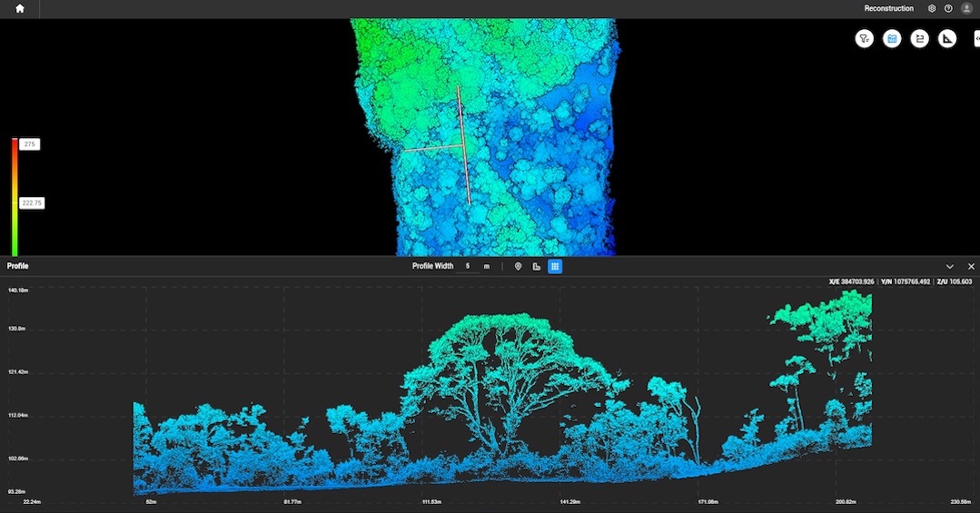Screen dimensions: 980x513
Task: Click the 275 elevation legend value
Action: tap(30, 144)
